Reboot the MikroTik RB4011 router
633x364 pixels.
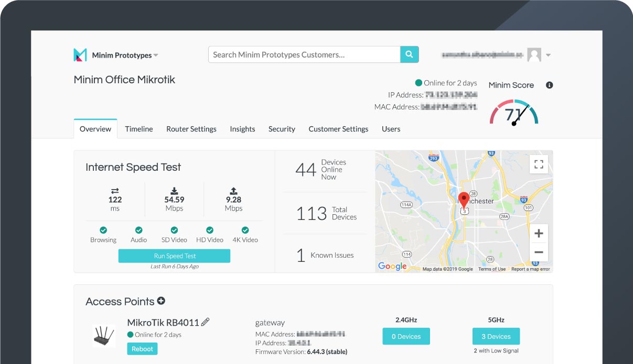pyautogui.click(x=142, y=349)
